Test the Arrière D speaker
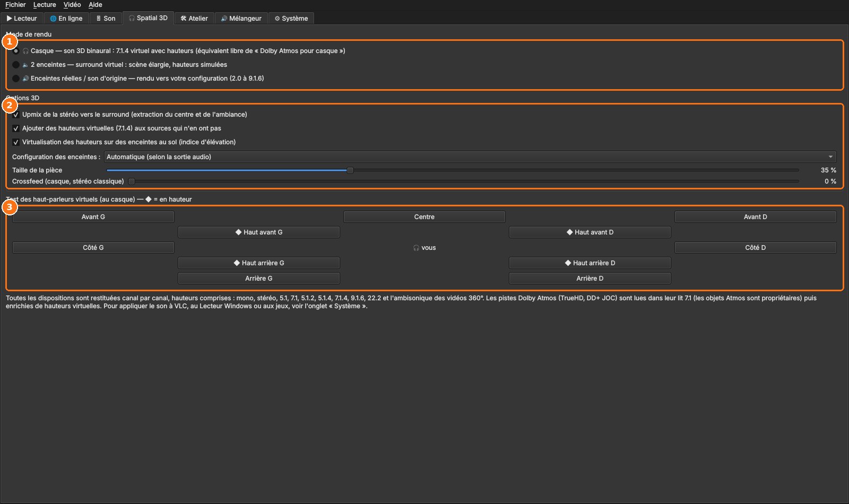 click(x=590, y=279)
